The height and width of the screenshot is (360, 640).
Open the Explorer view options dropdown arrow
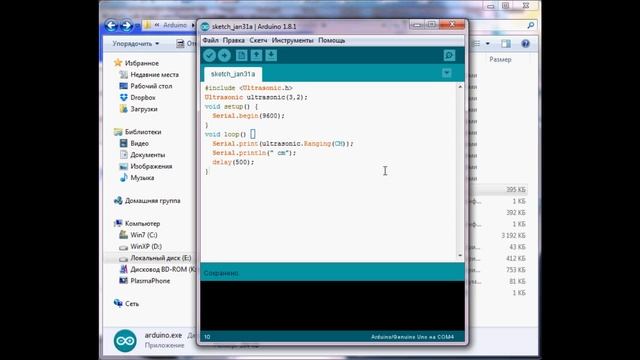pos(488,44)
